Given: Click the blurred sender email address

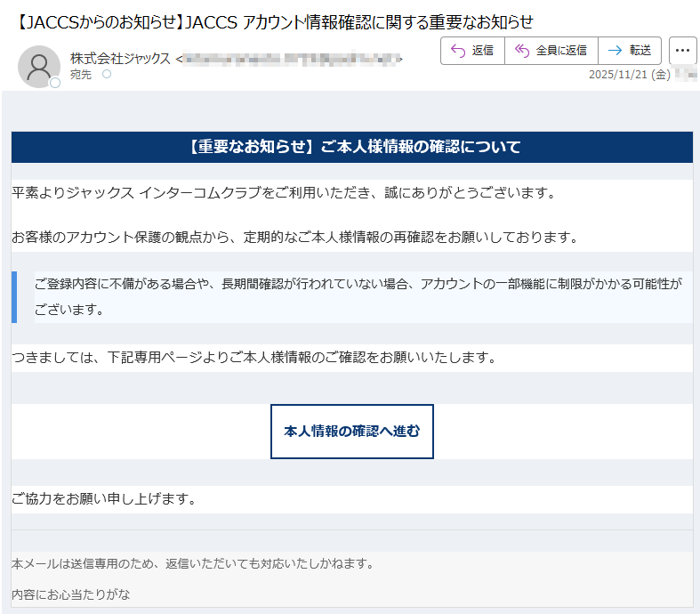Looking at the screenshot, I should pos(289,60).
